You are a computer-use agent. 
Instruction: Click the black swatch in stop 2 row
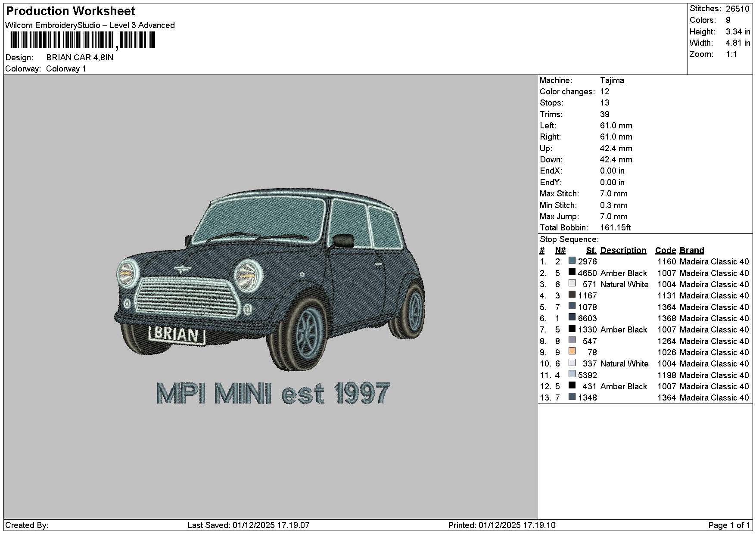pos(572,272)
